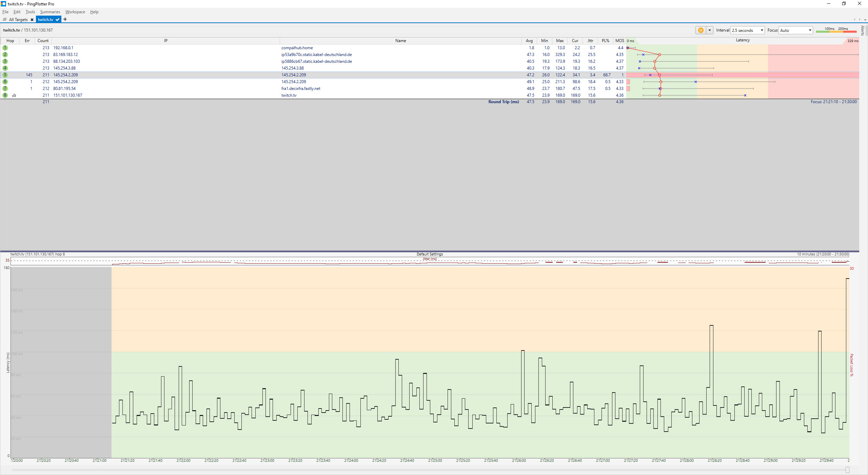The image size is (868, 475).
Task: Click the latency color scale legend
Action: pos(836,30)
